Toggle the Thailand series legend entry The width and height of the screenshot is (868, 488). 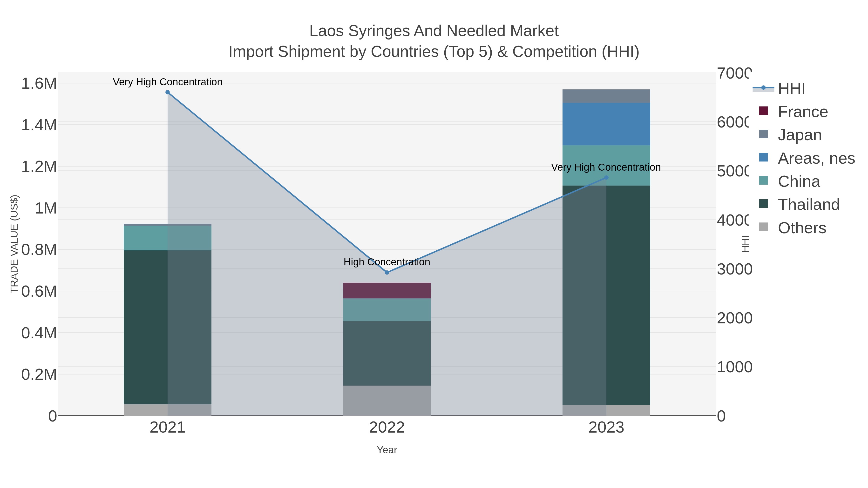point(799,204)
